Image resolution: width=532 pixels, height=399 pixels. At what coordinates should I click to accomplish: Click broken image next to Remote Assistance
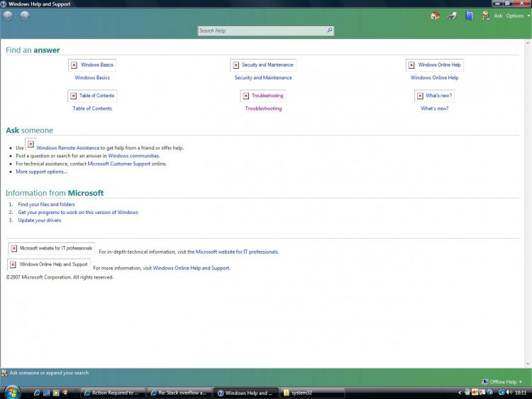[x=31, y=144]
